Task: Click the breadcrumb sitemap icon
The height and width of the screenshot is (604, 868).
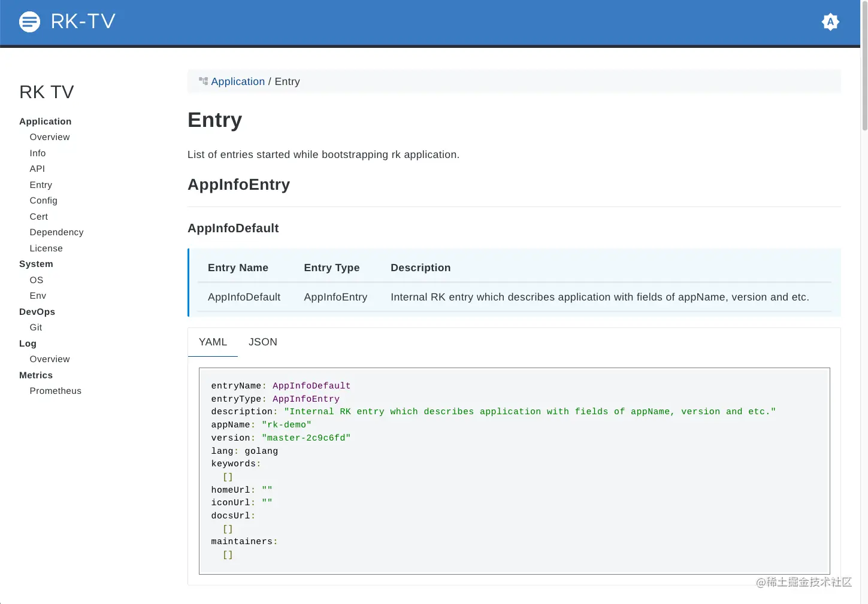Action: [203, 81]
